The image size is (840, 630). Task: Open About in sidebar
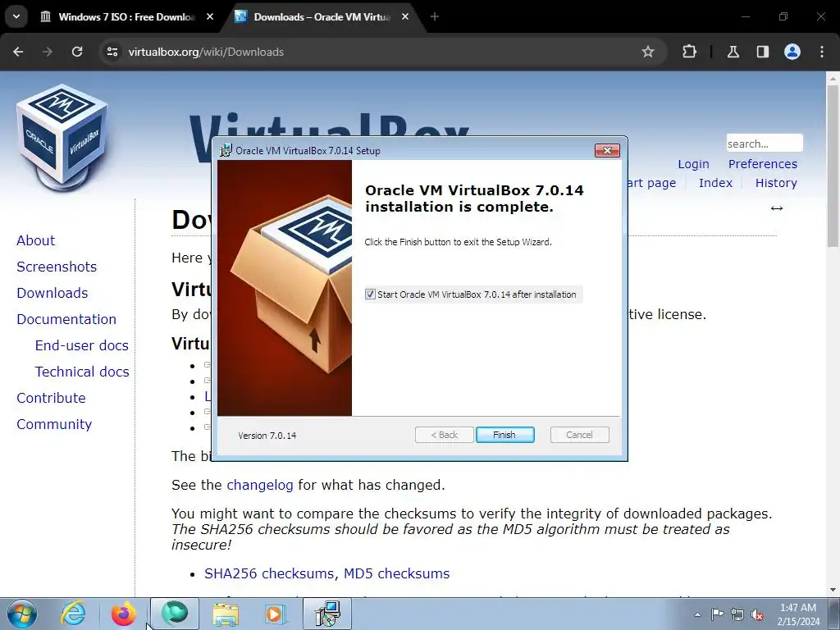(x=35, y=240)
